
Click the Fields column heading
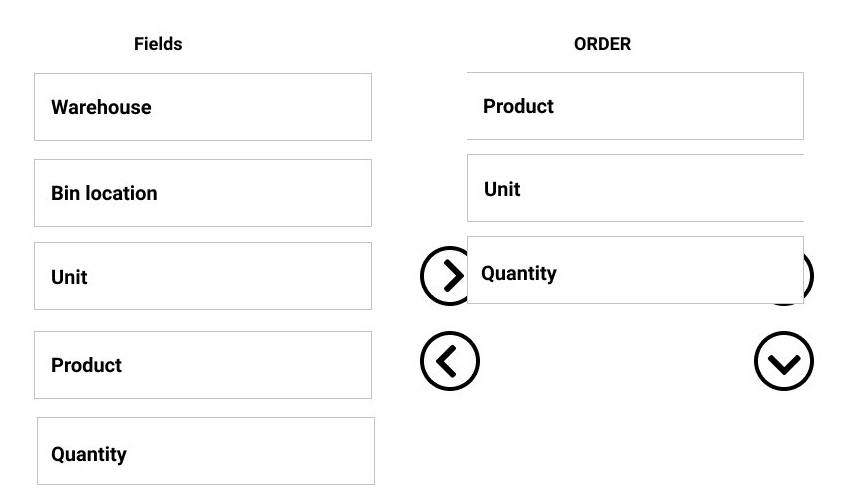tap(158, 44)
